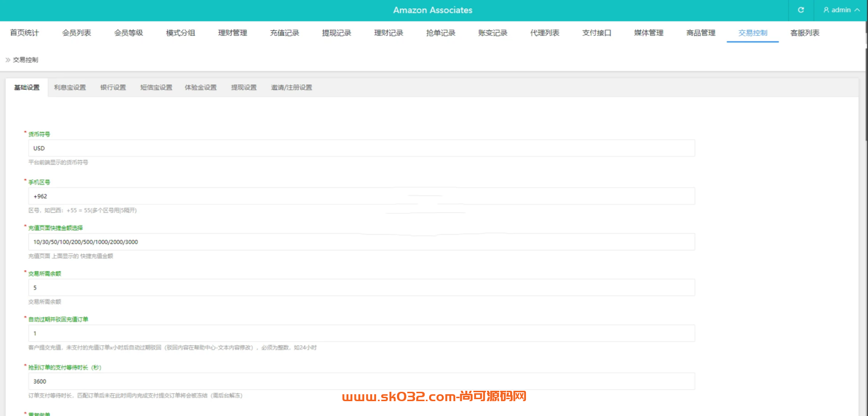Switch to 提现设置 tab
The height and width of the screenshot is (416, 868).
tap(244, 88)
